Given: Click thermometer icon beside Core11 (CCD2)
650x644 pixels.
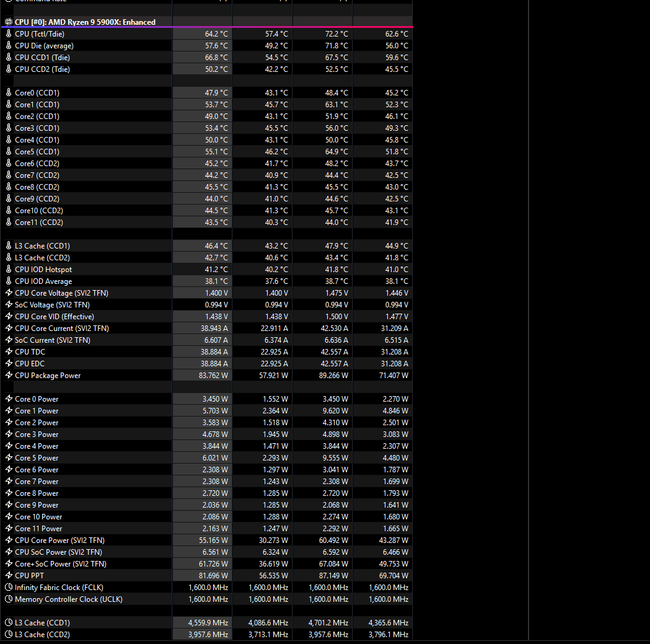Looking at the screenshot, I should (8, 223).
